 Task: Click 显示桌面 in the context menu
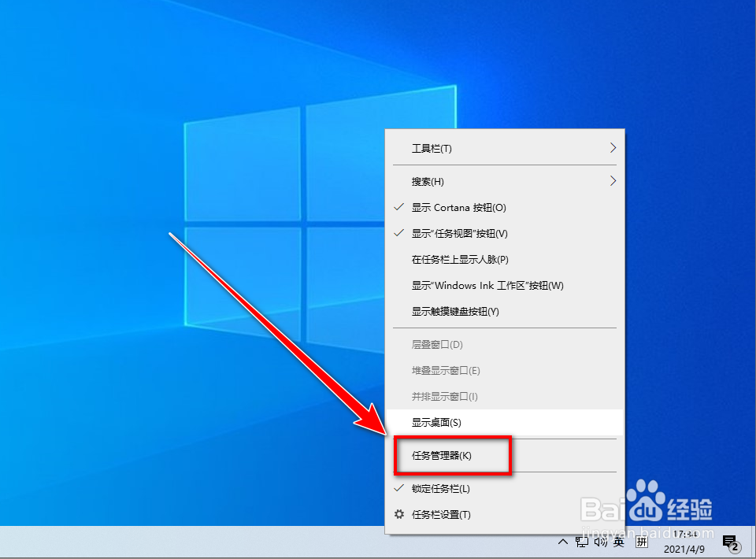coord(437,423)
